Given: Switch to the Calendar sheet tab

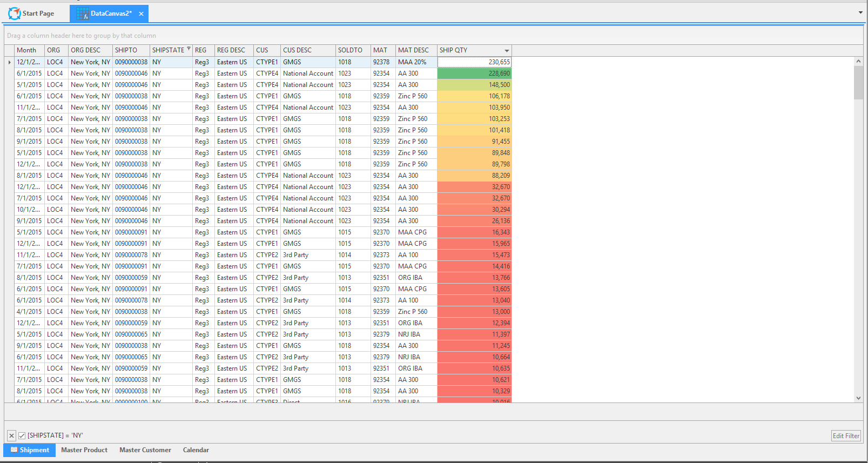Looking at the screenshot, I should pos(196,450).
